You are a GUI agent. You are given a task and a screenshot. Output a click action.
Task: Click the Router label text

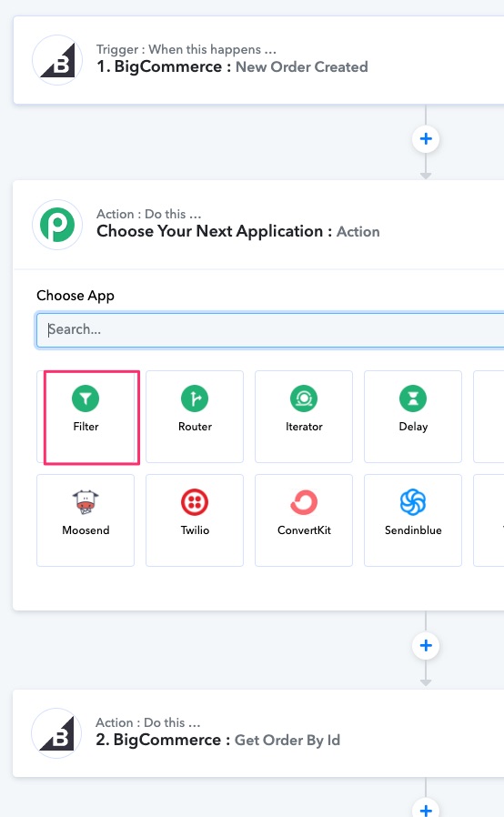pos(195,427)
